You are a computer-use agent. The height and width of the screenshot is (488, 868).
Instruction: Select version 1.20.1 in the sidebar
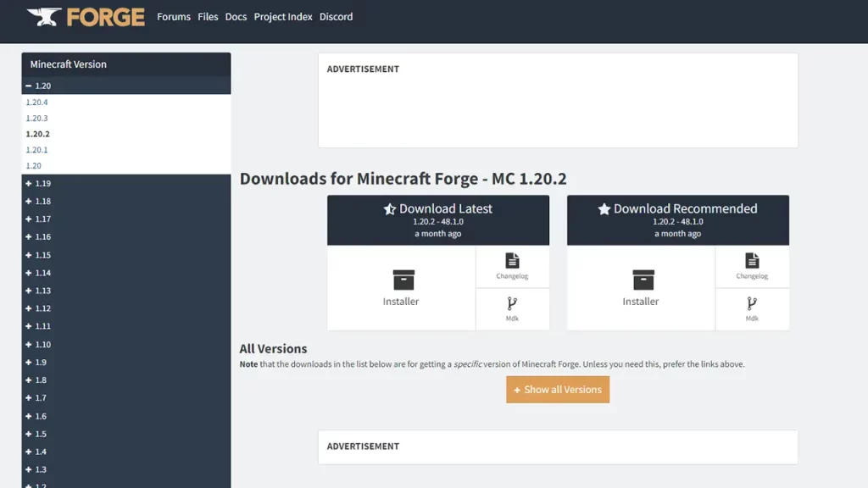pyautogui.click(x=36, y=150)
